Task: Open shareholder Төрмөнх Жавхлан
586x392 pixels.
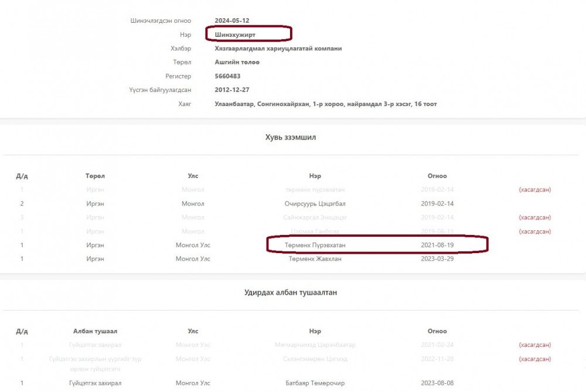Action: click(x=316, y=258)
